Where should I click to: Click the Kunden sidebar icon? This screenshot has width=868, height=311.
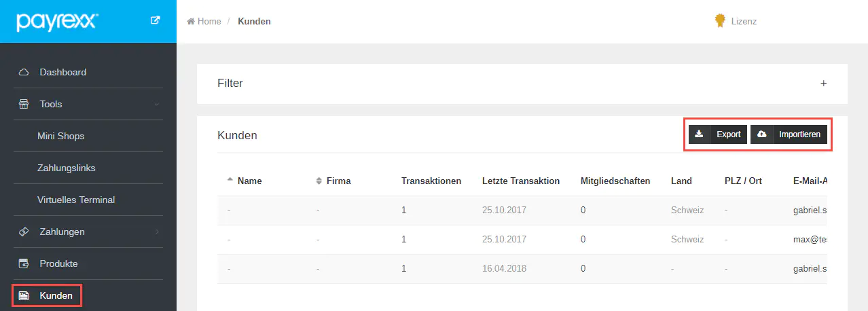24,295
